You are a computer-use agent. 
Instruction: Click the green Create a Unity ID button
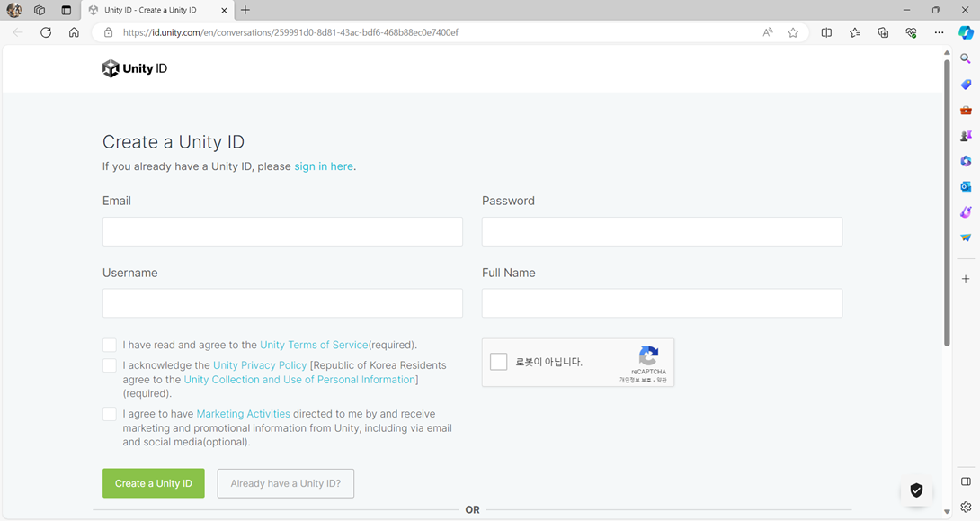tap(153, 483)
